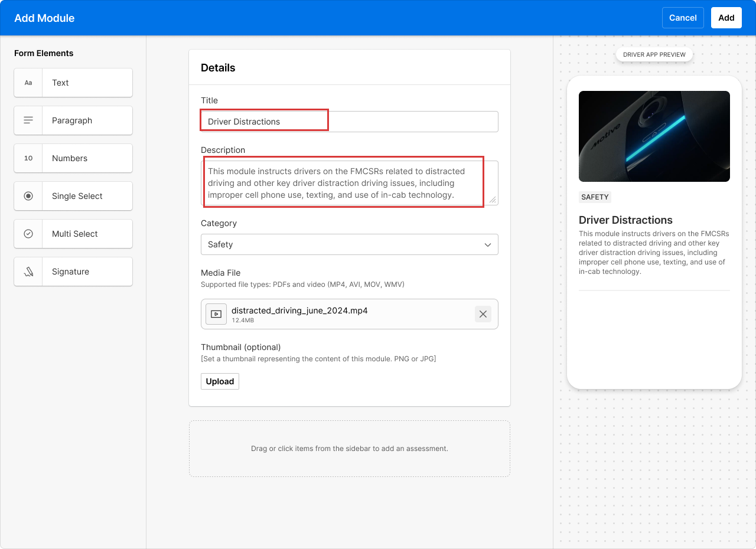Click the Text element 'Aa' icon

(28, 83)
